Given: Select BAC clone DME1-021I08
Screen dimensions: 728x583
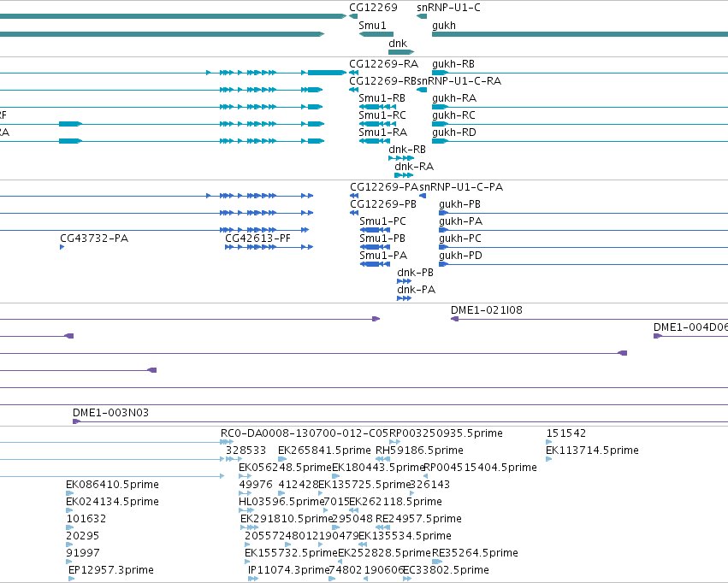Looking at the screenshot, I should [x=487, y=309].
